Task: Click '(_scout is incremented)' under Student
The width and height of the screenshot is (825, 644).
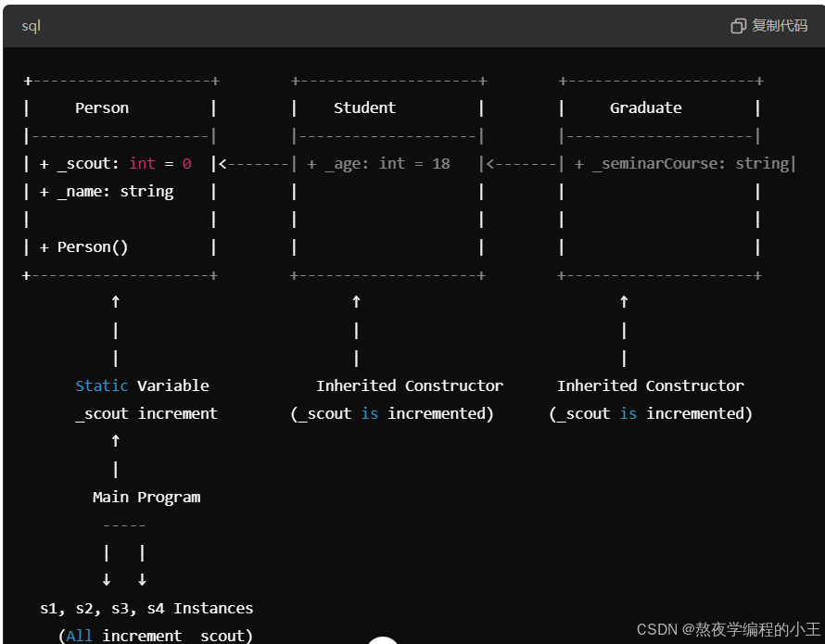Action: click(x=392, y=413)
